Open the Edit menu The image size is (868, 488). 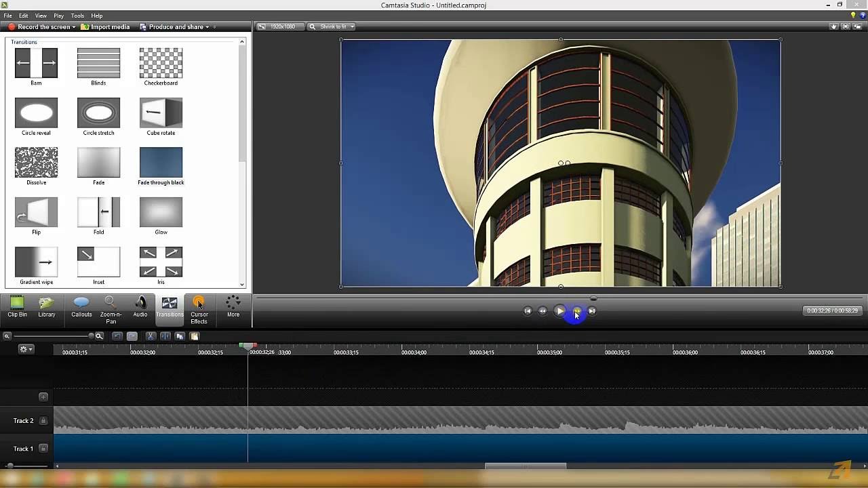click(24, 16)
